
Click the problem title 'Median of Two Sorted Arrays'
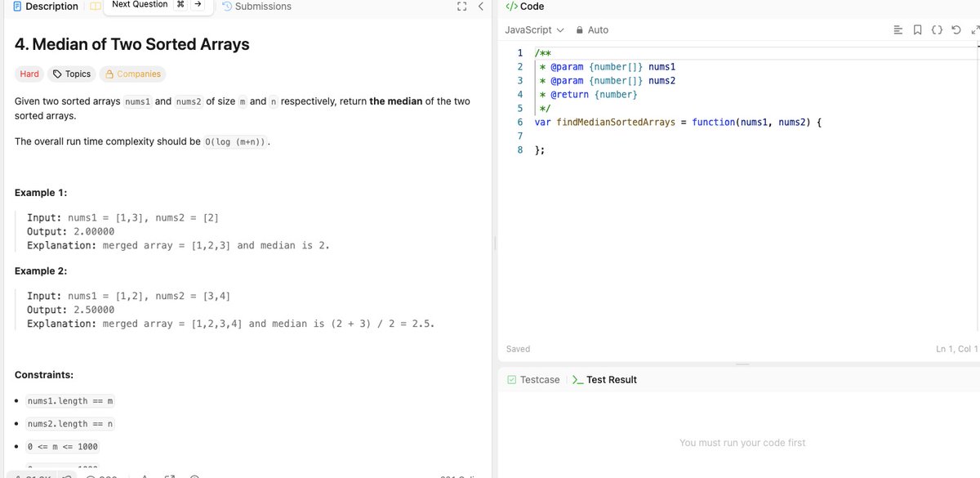(132, 44)
